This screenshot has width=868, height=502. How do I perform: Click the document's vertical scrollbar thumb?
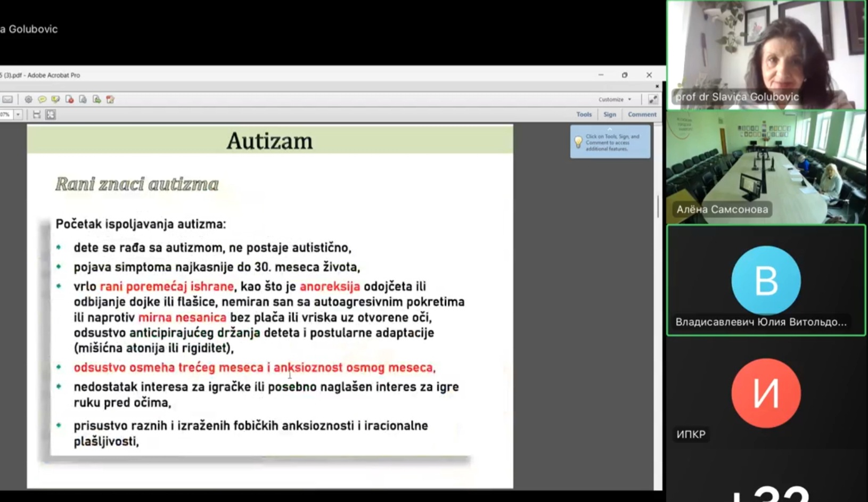tap(658, 207)
